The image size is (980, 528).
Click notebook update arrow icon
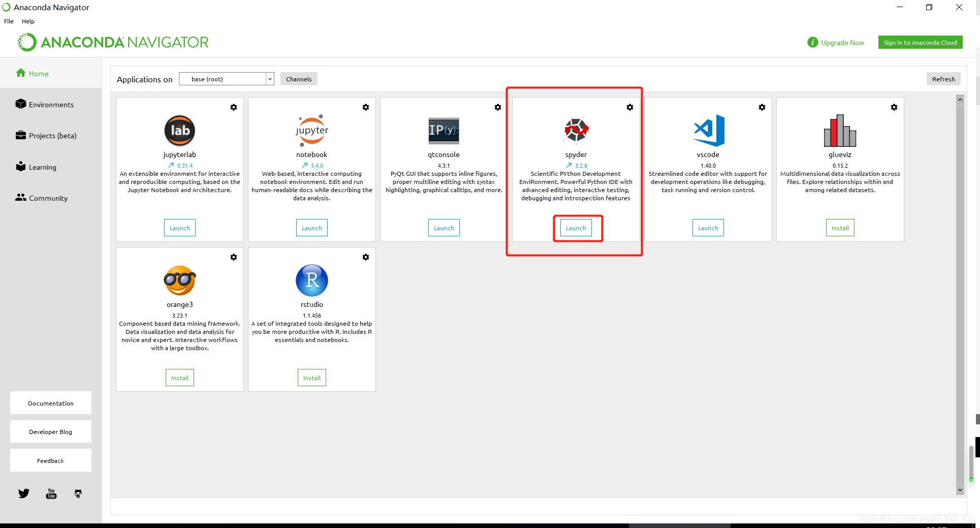point(305,166)
